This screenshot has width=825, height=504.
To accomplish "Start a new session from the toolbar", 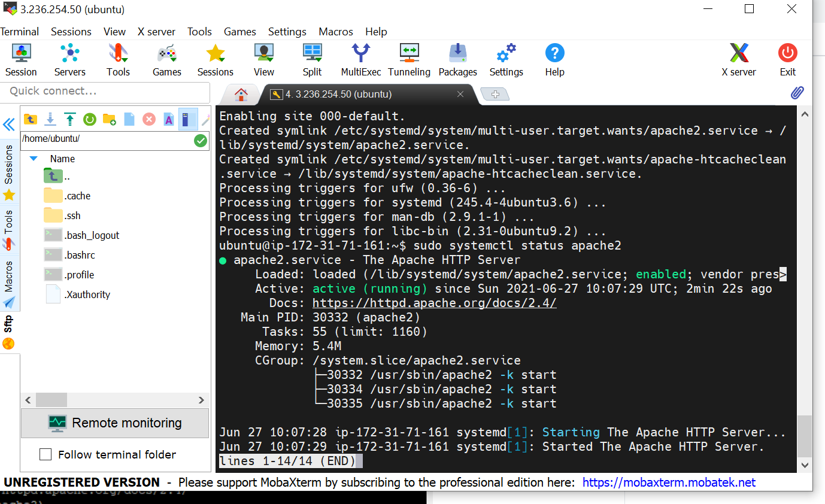I will 21,59.
